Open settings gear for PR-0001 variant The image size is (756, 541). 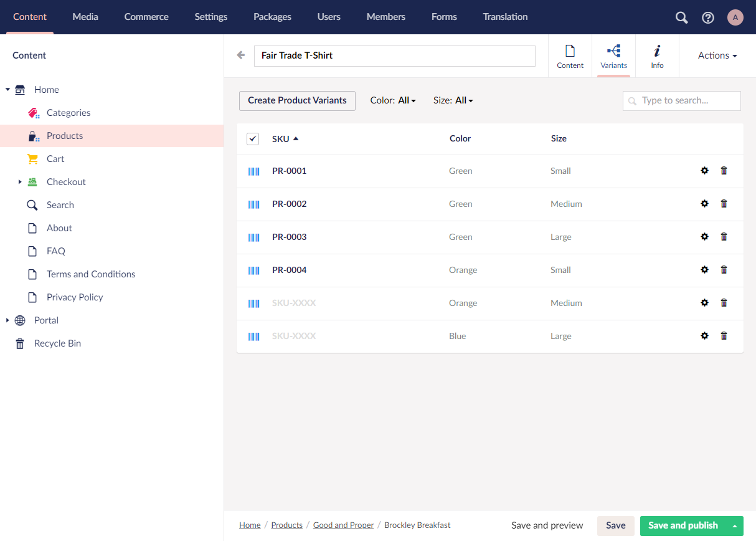click(704, 171)
